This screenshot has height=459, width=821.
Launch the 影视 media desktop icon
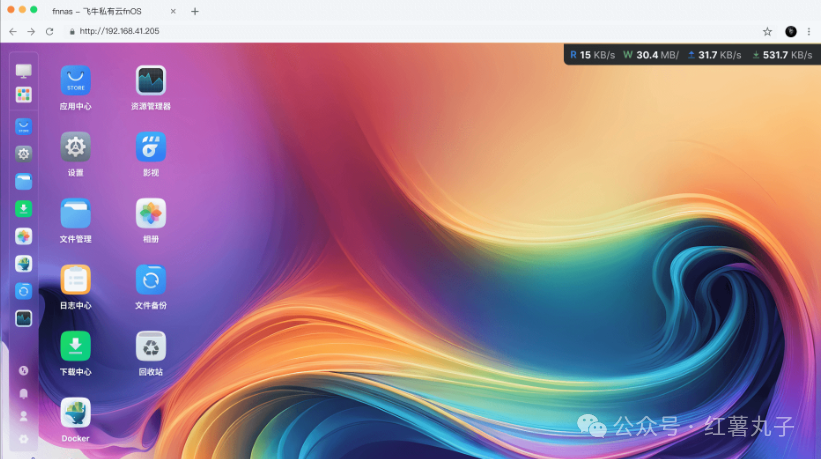pos(151,147)
